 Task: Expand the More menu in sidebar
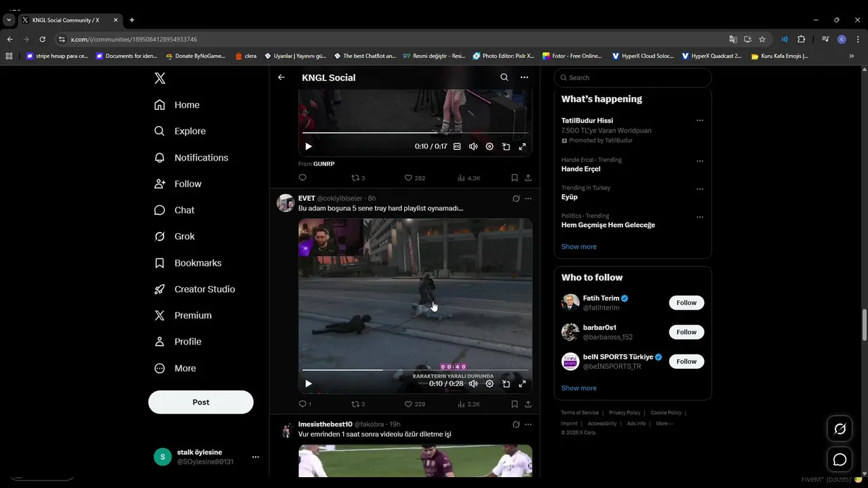click(175, 368)
